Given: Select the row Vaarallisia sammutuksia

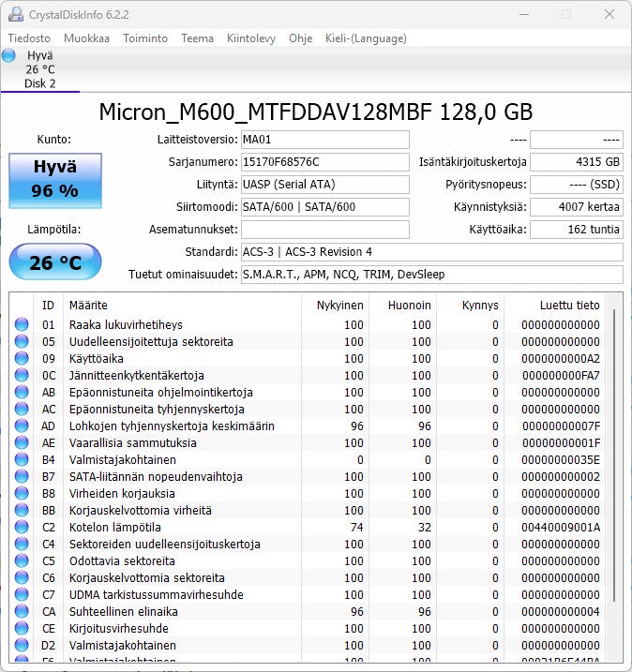Looking at the screenshot, I should click(x=308, y=442).
